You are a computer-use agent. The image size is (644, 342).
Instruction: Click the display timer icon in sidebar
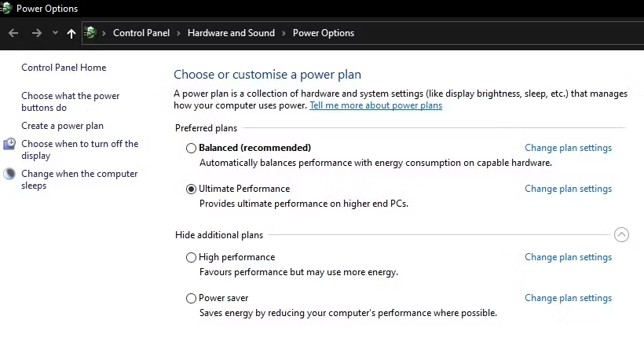9,144
